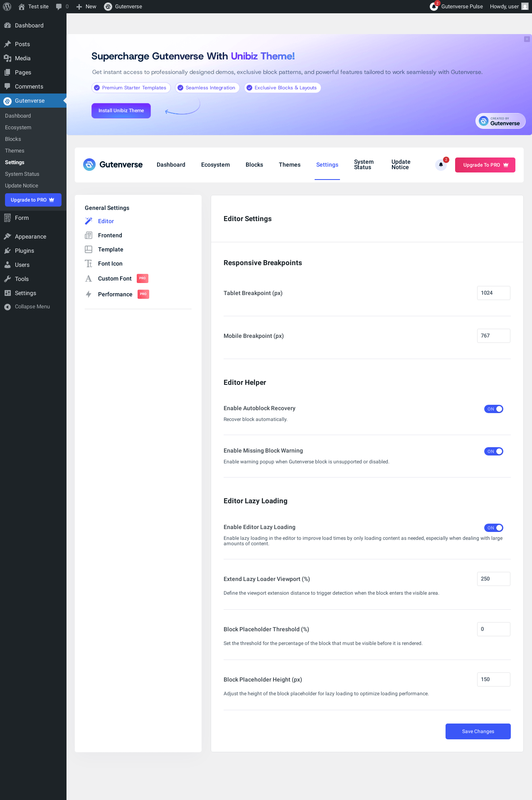532x800 pixels.
Task: Switch to Themes tab in Gutenverse header
Action: pos(290,165)
